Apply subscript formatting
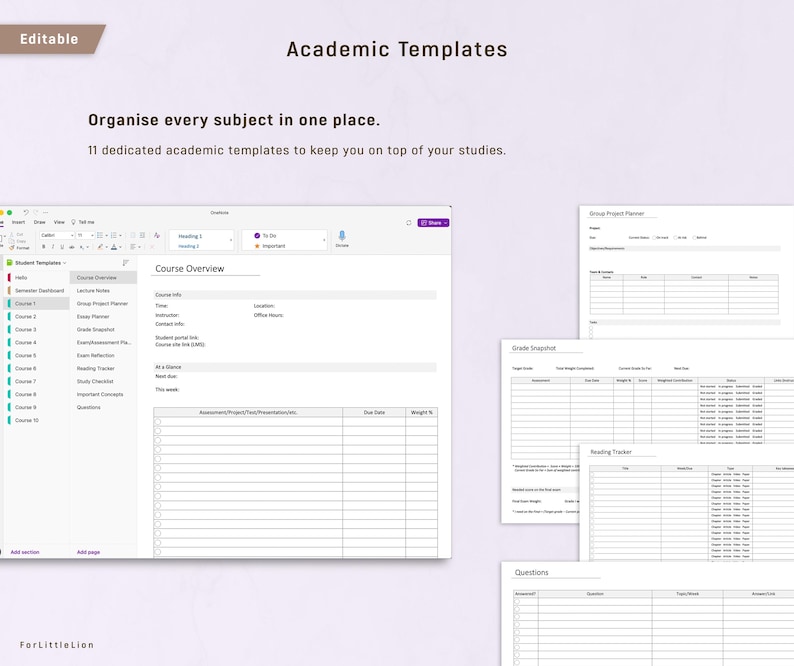The image size is (794, 666). 82,247
